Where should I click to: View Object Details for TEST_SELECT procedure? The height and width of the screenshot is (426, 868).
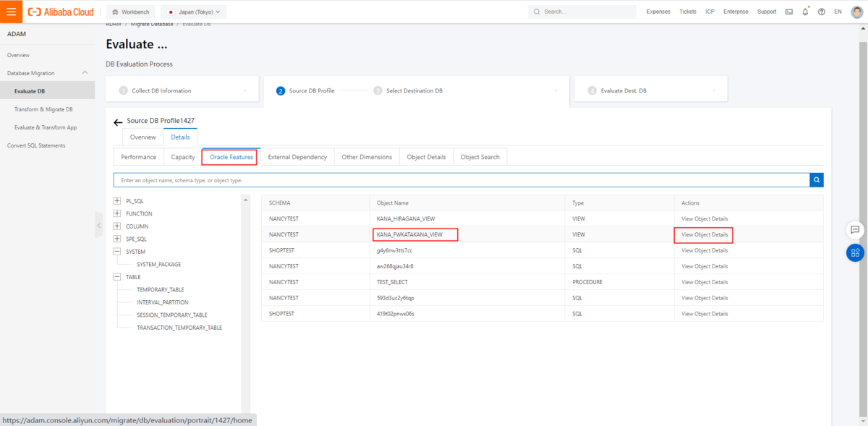click(x=705, y=282)
